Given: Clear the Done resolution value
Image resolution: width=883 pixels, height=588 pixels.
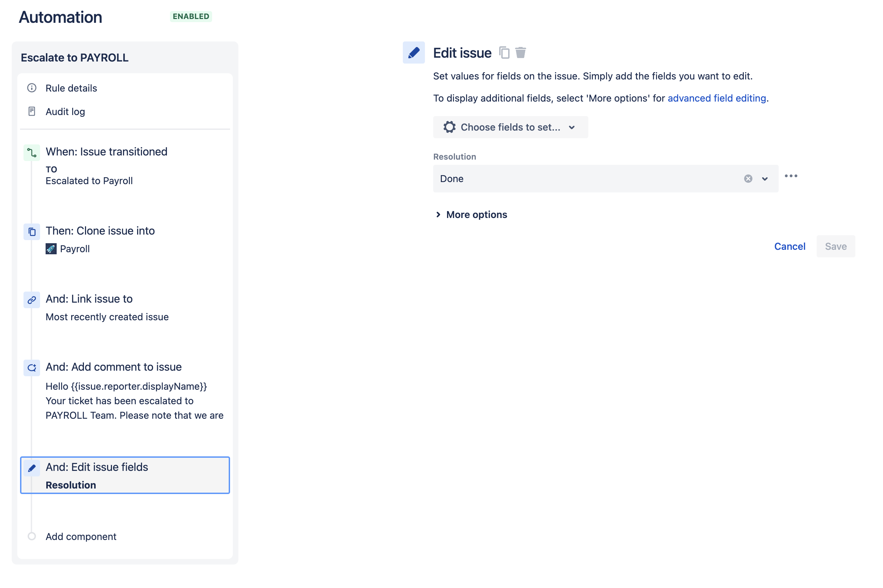Looking at the screenshot, I should (x=748, y=179).
